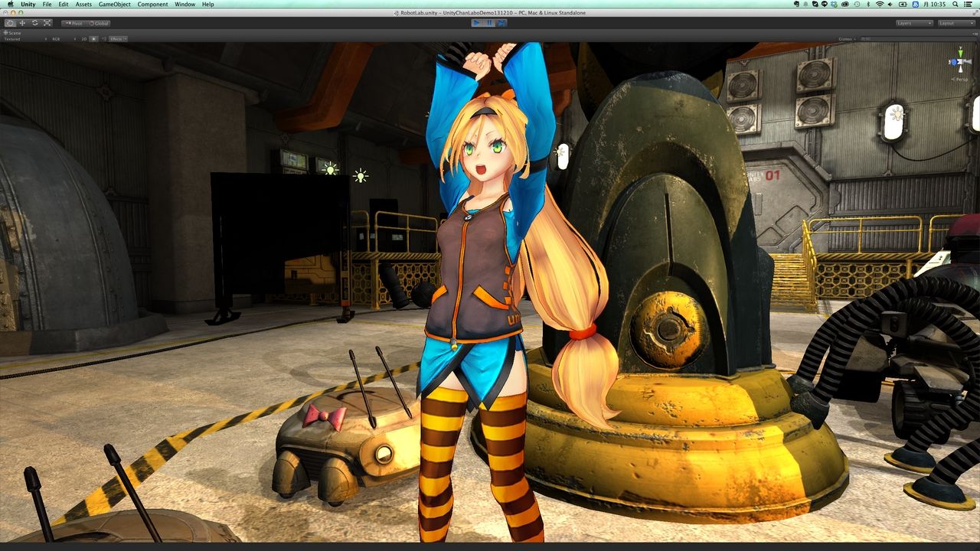Toggle 2D view mode
The height and width of the screenshot is (551, 980).
[x=84, y=38]
